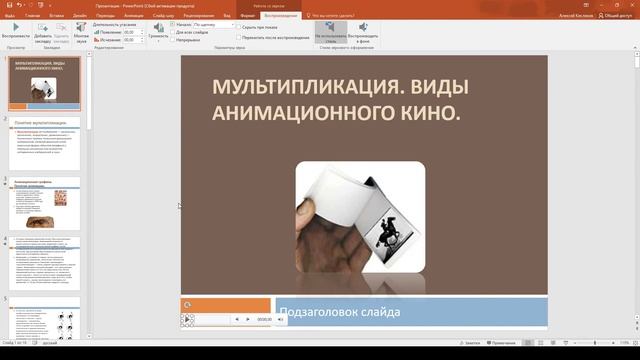Image resolution: width=640 pixels, height=360 pixels.
Task: Switch to the Вставка tab
Action: (x=57, y=16)
